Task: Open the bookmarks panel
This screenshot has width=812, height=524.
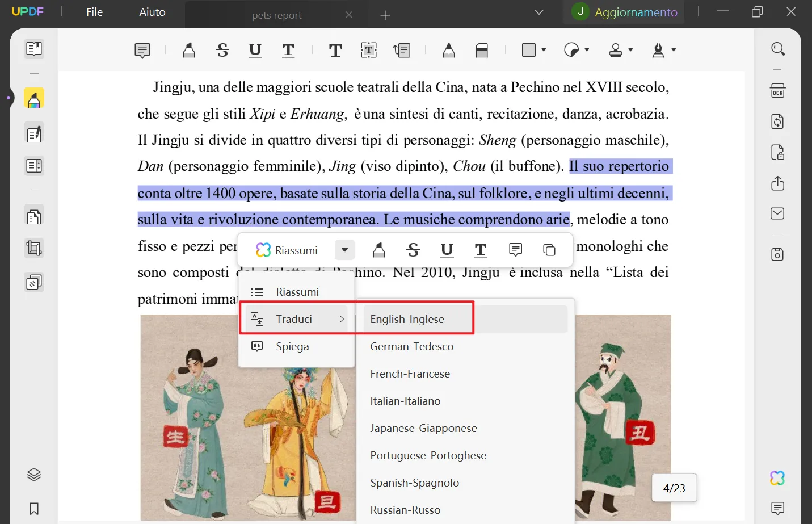Action: click(x=34, y=509)
